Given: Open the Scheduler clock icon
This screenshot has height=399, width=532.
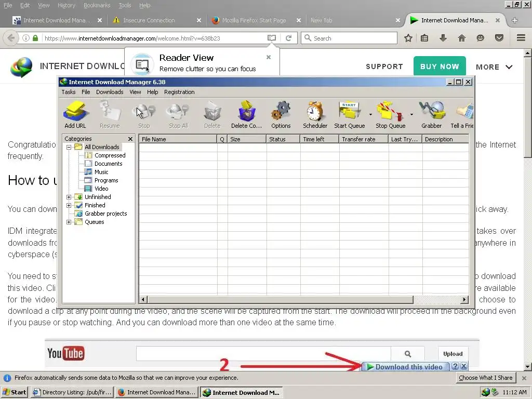Looking at the screenshot, I should click(315, 114).
